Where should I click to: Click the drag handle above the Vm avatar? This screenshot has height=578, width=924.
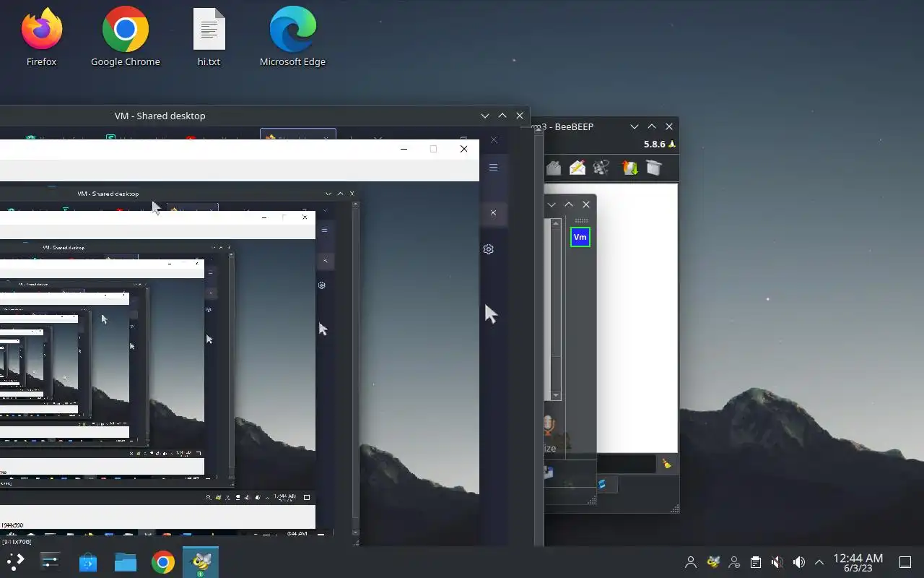(581, 221)
